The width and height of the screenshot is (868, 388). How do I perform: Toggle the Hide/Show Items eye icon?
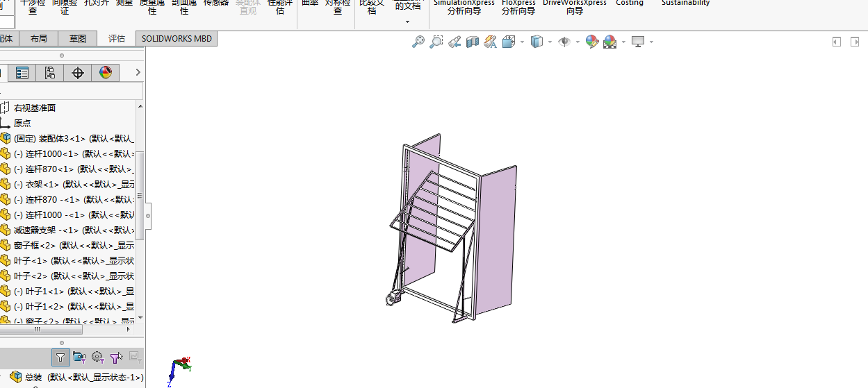(x=564, y=42)
